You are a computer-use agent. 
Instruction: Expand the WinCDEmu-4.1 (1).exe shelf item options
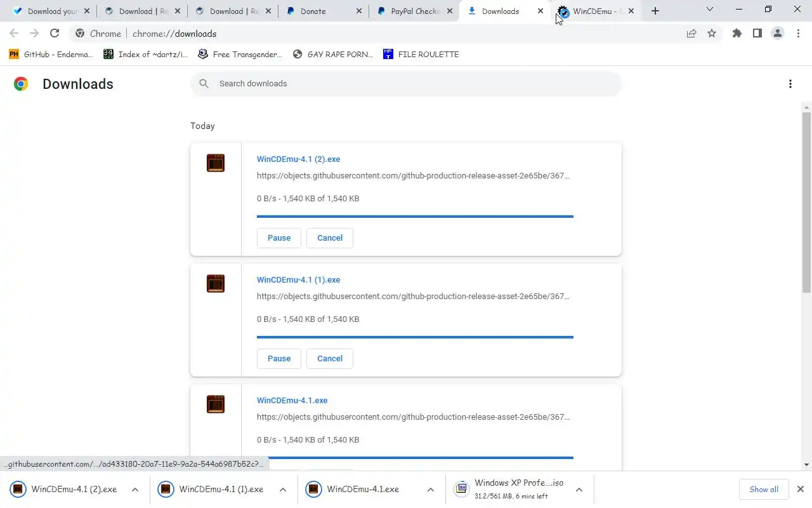click(283, 490)
